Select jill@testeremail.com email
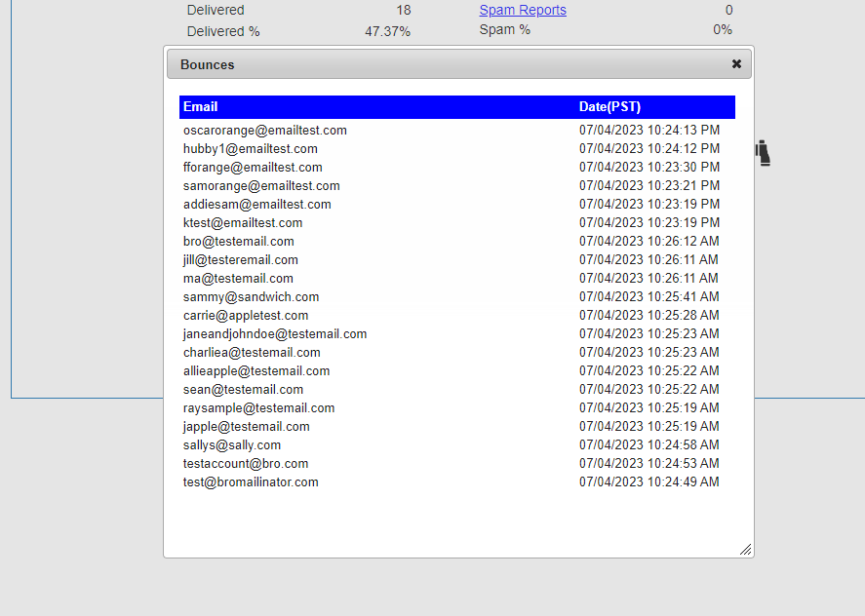 (x=241, y=259)
